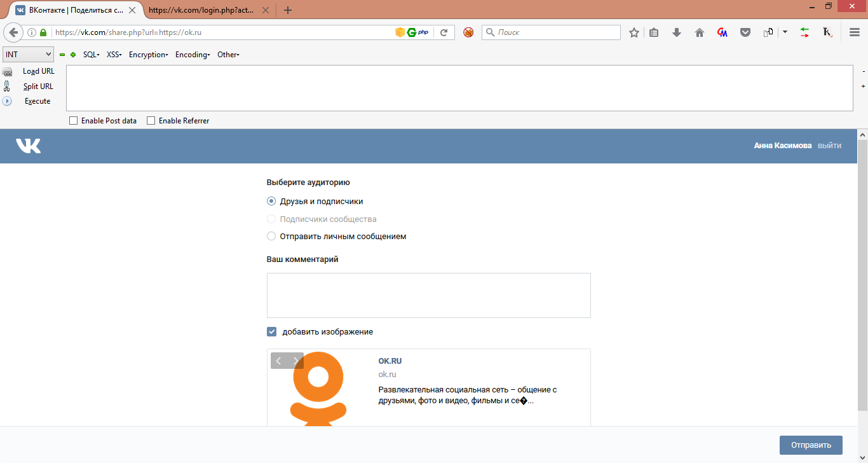This screenshot has width=868, height=463.
Task: Uncheck the 'добавить изображение' checkbox
Action: [272, 332]
